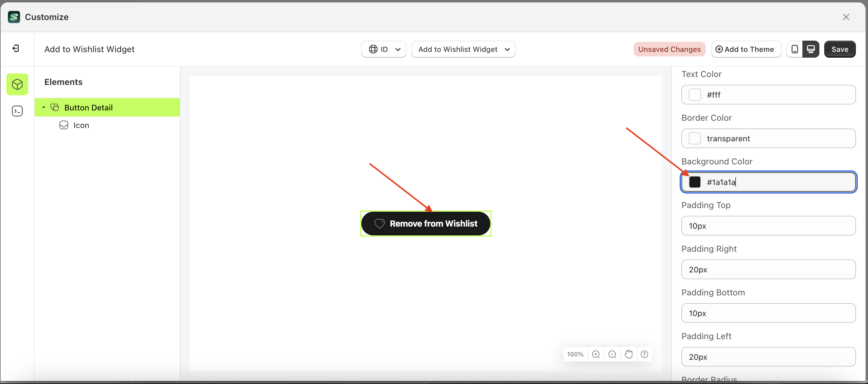Click the Add to Theme plus icon
Image resolution: width=868 pixels, height=384 pixels.
click(719, 49)
